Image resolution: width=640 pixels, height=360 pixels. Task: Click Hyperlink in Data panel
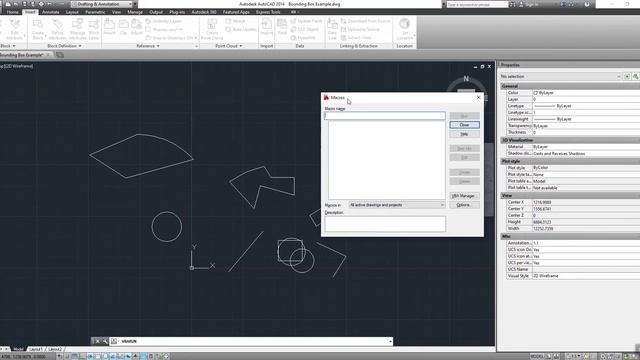pos(303,38)
